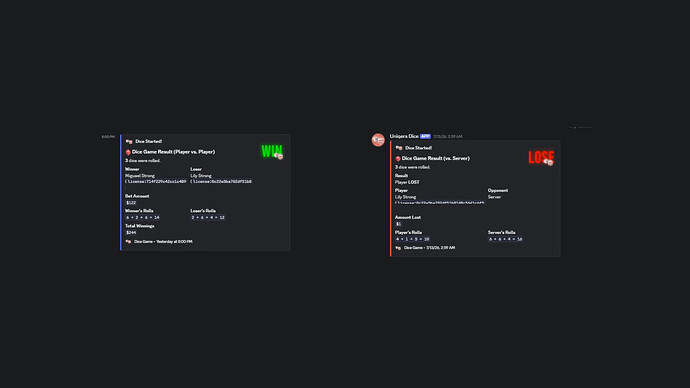Click Player's Rolls value totaling 10
The image size is (690, 388).
click(412, 239)
